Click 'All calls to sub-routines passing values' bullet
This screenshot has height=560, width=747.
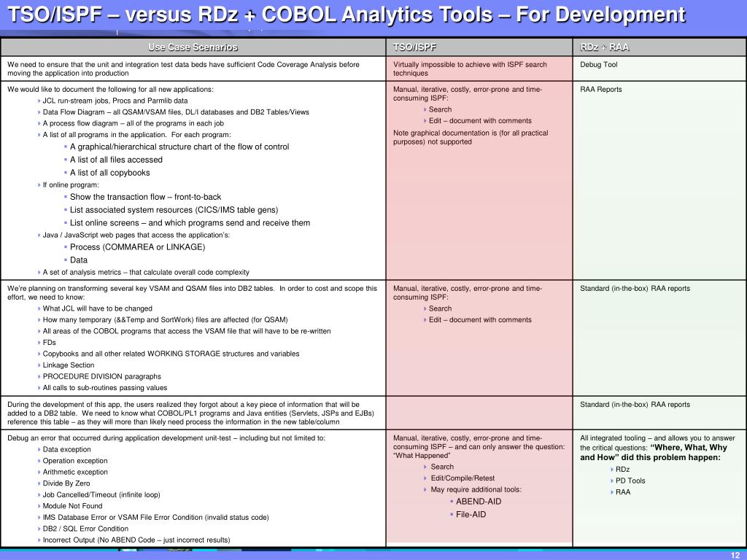(x=105, y=388)
